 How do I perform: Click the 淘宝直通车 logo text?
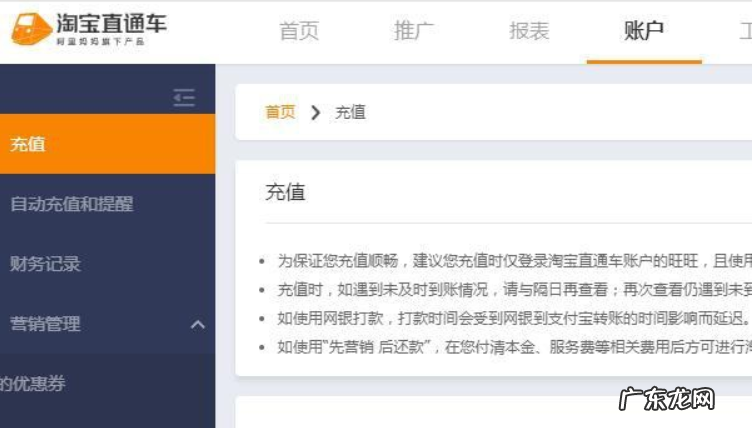(111, 23)
